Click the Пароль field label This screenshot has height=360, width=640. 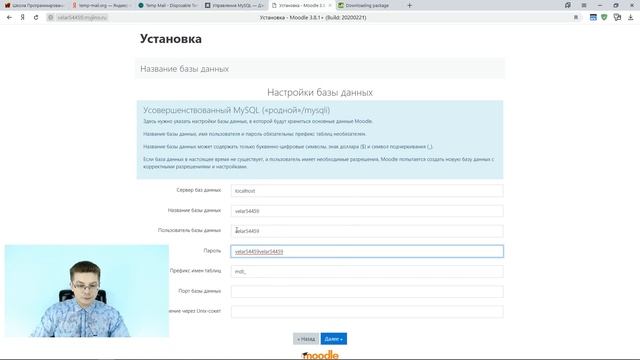(212, 251)
